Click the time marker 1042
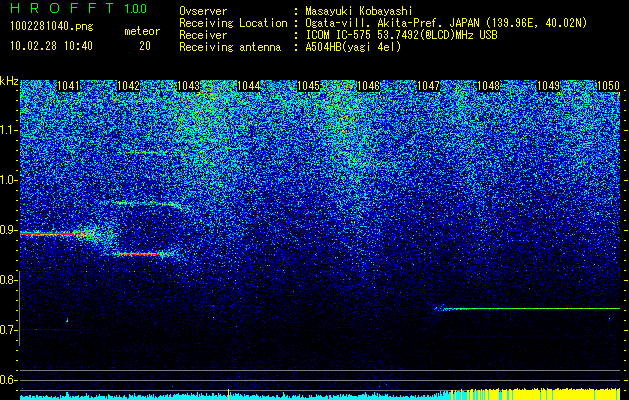Screen dimensions: 629x400 tap(128, 86)
